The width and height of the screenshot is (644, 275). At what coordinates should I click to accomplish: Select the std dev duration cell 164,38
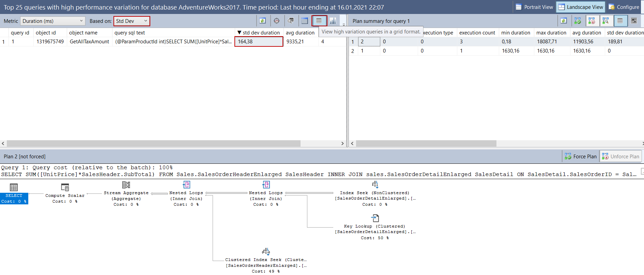259,42
